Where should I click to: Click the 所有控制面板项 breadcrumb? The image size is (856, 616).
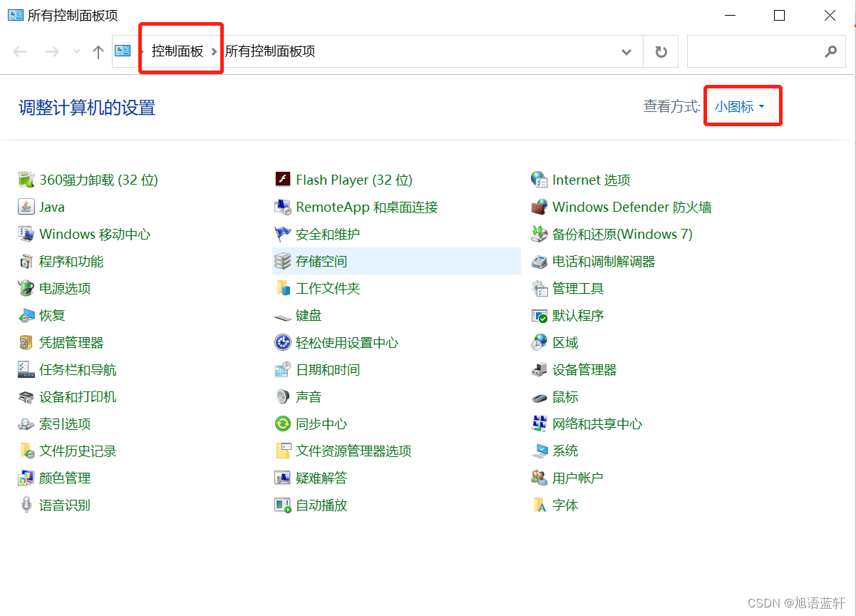tap(270, 51)
